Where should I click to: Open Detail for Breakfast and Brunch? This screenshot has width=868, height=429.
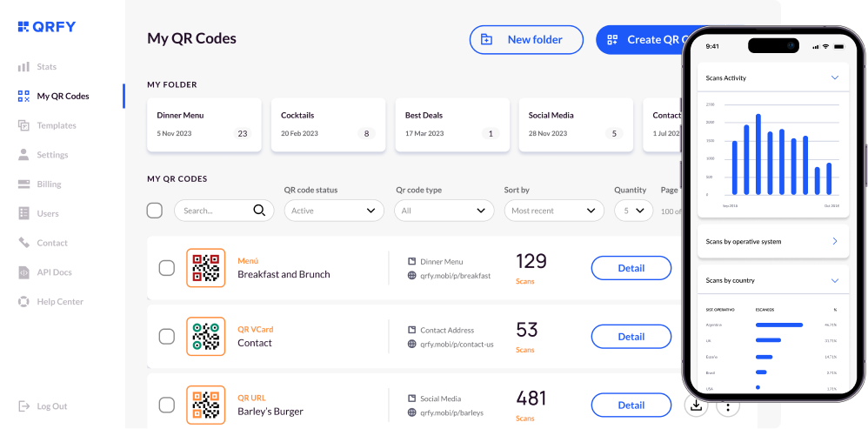point(631,268)
